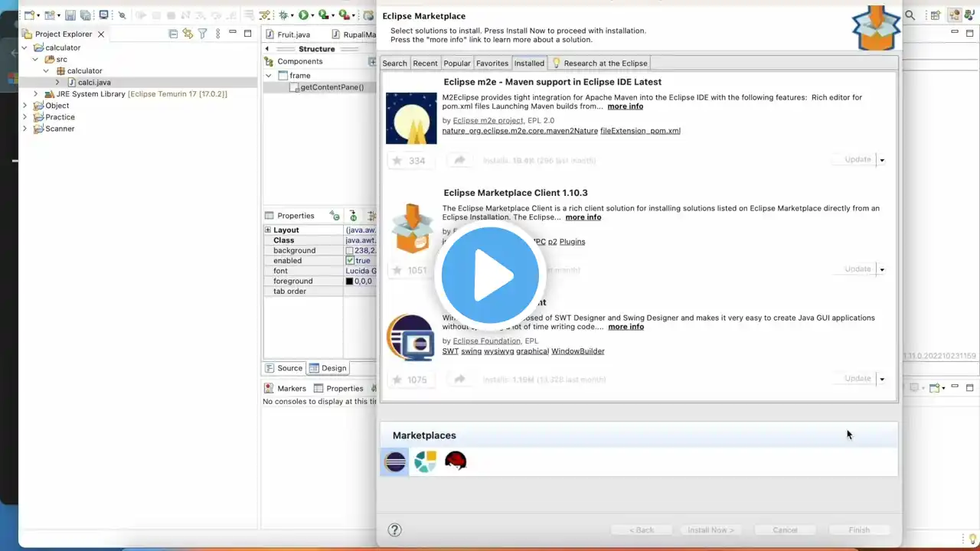
Task: Open more info for Eclipse m2e
Action: point(626,106)
